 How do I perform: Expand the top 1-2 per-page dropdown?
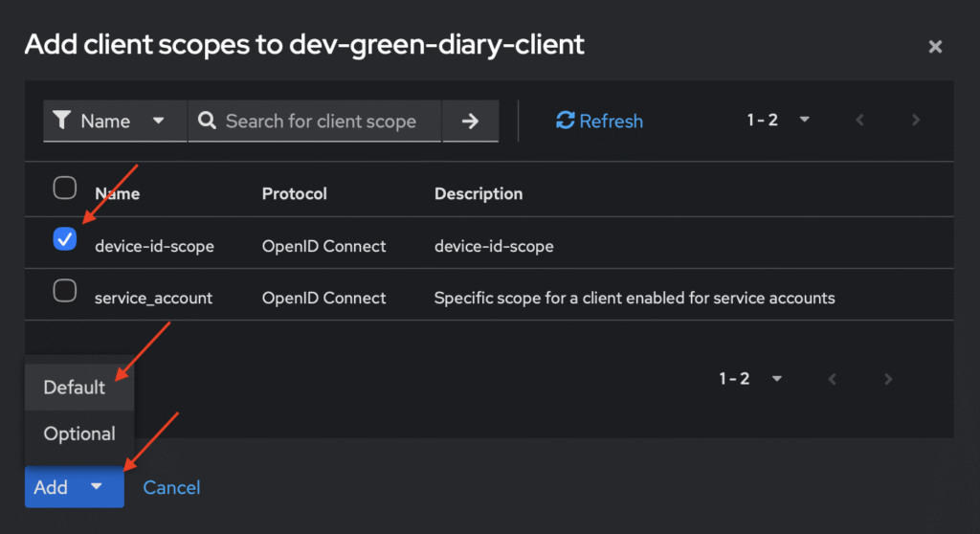point(779,121)
